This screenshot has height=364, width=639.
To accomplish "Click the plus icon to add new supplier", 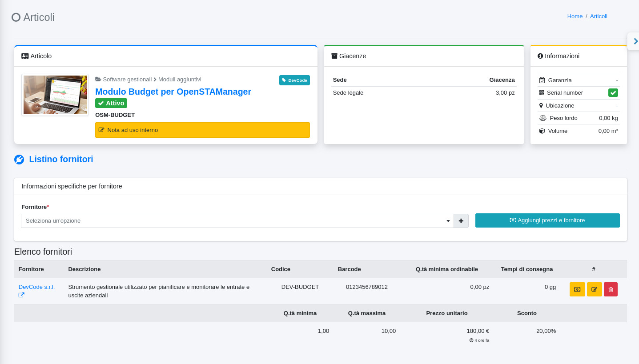I will [x=461, y=221].
